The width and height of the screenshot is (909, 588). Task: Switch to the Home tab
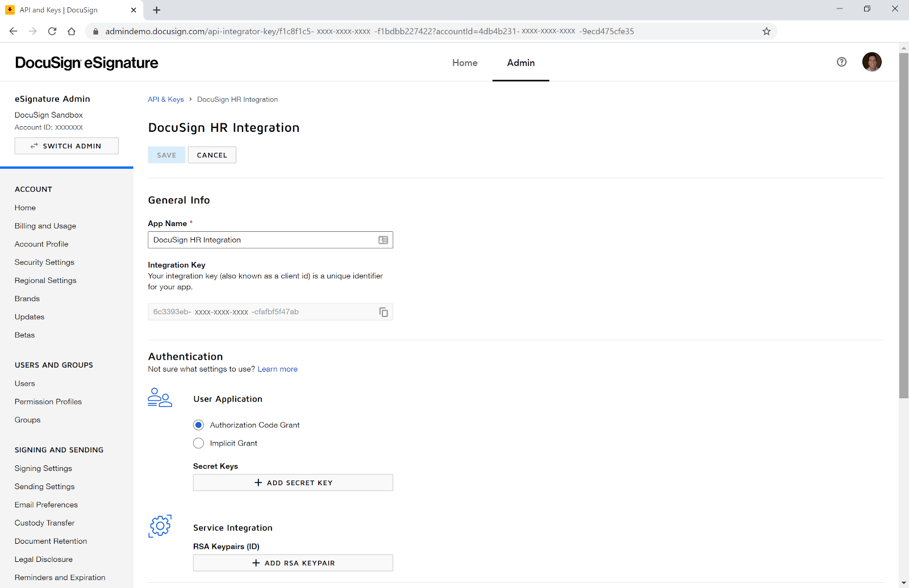click(465, 63)
